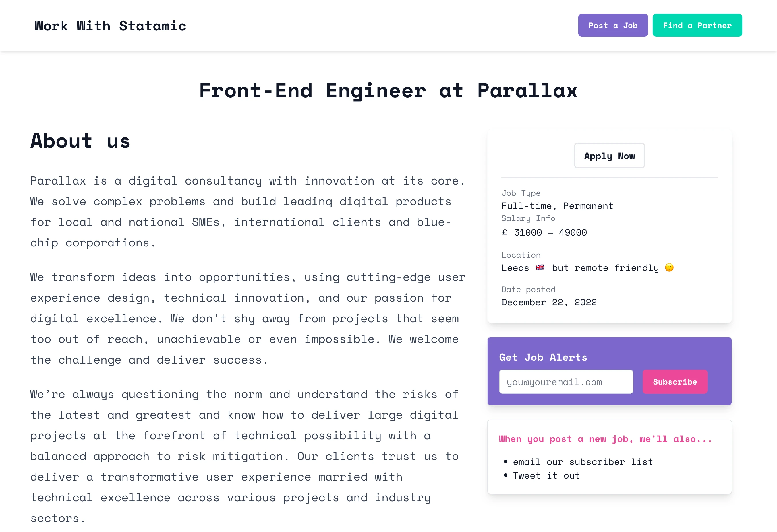Click the pink 'When you post a new job' heading
The width and height of the screenshot is (777, 532).
(x=606, y=439)
